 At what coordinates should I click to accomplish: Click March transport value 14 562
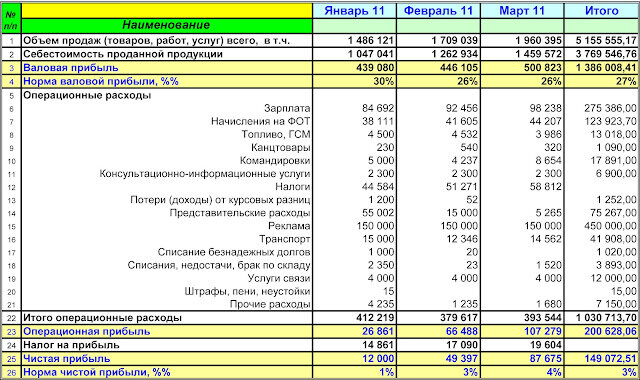click(x=546, y=239)
